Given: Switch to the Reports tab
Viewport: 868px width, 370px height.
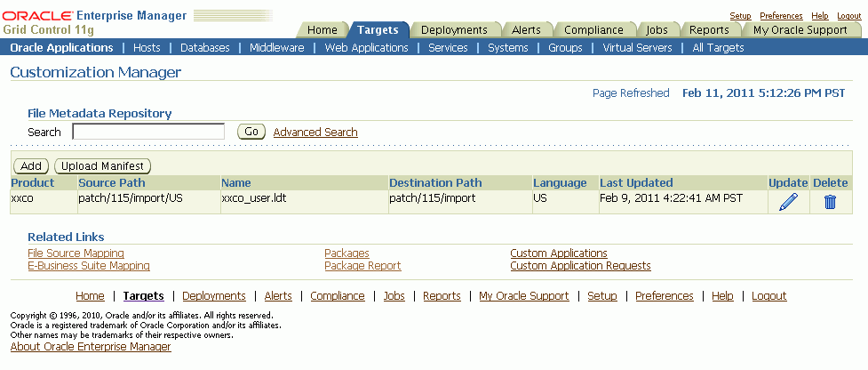Looking at the screenshot, I should pyautogui.click(x=709, y=30).
